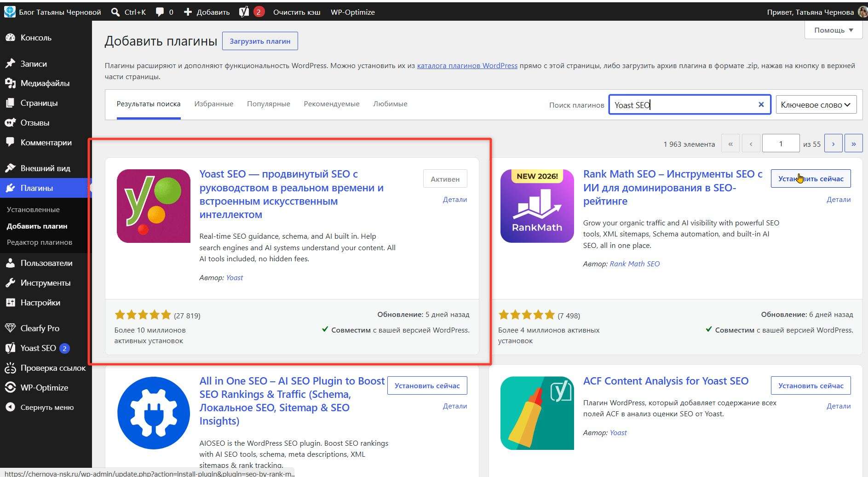This screenshot has height=477, width=868.
Task: Click the Инструменты wrench icon
Action: (10, 283)
